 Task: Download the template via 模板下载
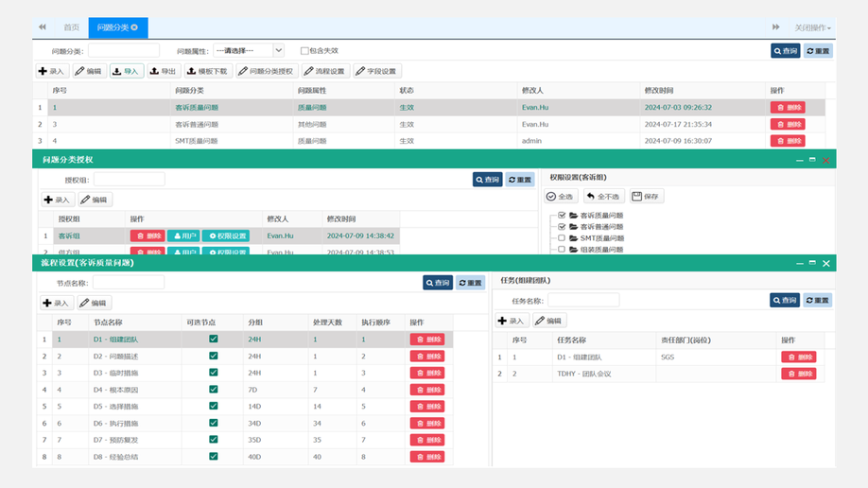pos(207,71)
